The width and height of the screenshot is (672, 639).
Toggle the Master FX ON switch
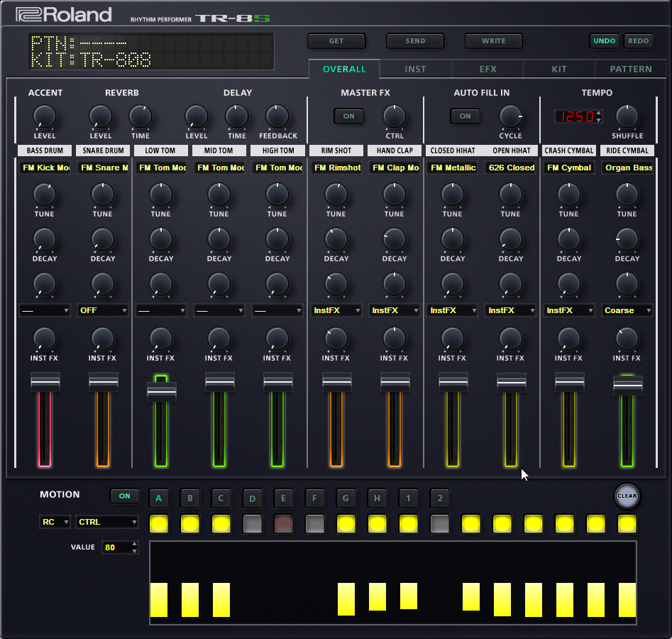[349, 116]
